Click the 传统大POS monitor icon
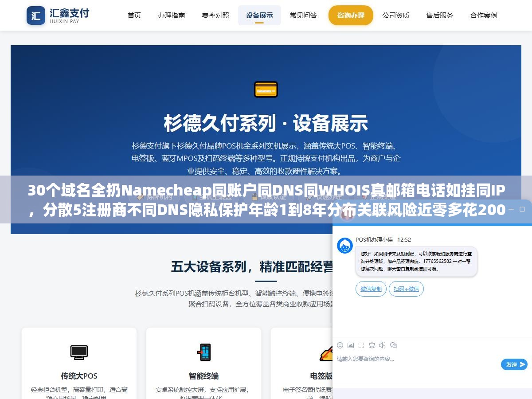Screen dimensions: 532x399 [79, 352]
